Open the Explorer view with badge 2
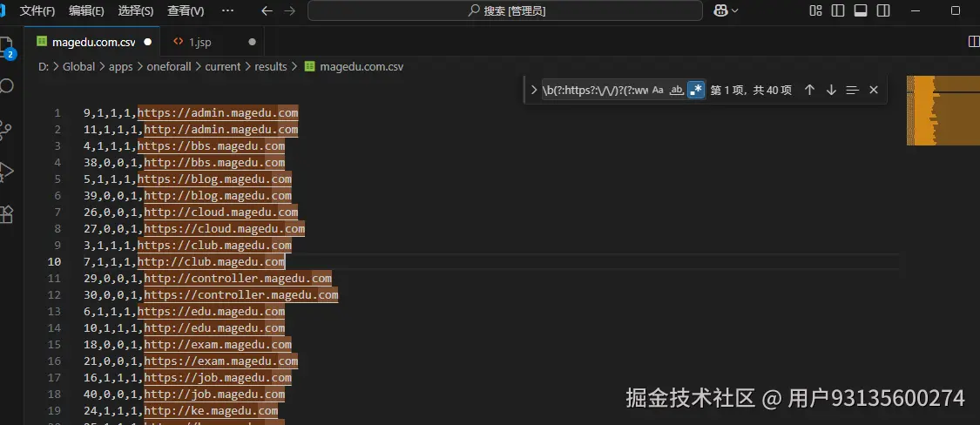 [6, 47]
